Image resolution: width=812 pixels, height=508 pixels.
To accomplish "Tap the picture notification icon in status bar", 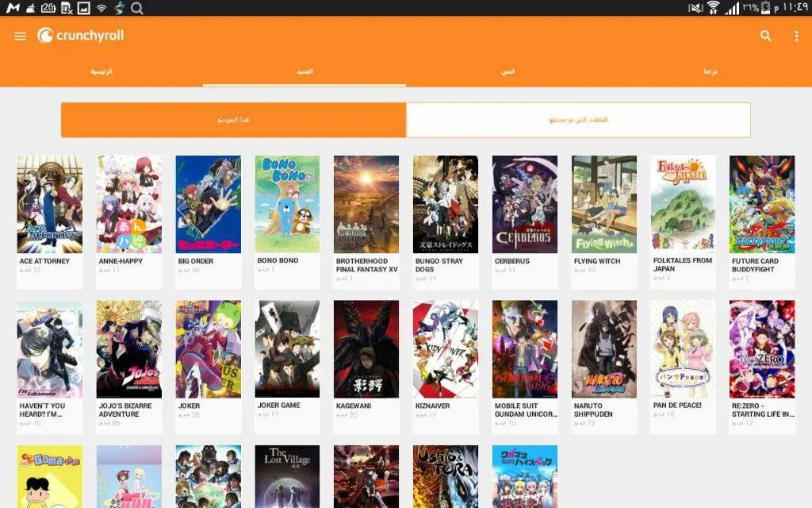I will click(83, 8).
